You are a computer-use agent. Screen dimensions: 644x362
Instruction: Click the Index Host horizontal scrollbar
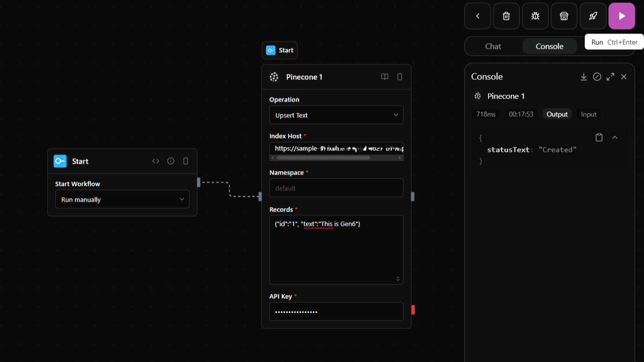tap(323, 158)
